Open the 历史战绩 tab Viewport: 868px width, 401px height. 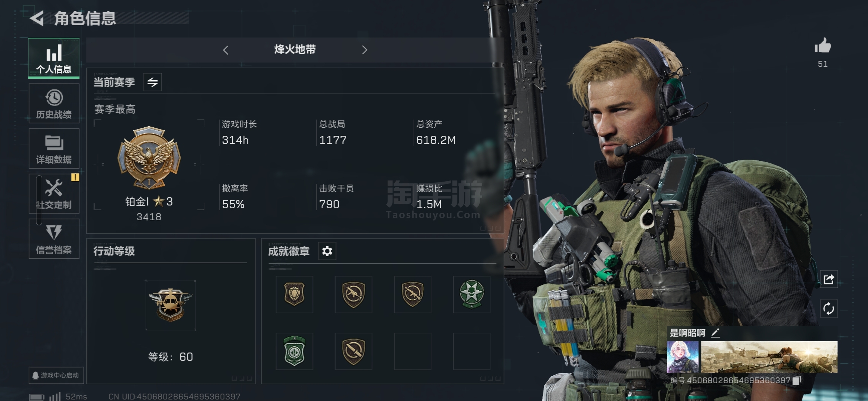point(54,104)
